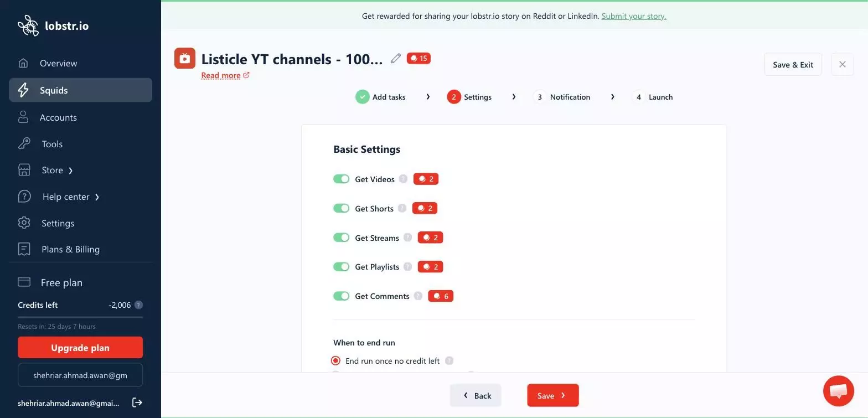
Task: Click help icon next to Get Shorts
Action: tap(402, 208)
